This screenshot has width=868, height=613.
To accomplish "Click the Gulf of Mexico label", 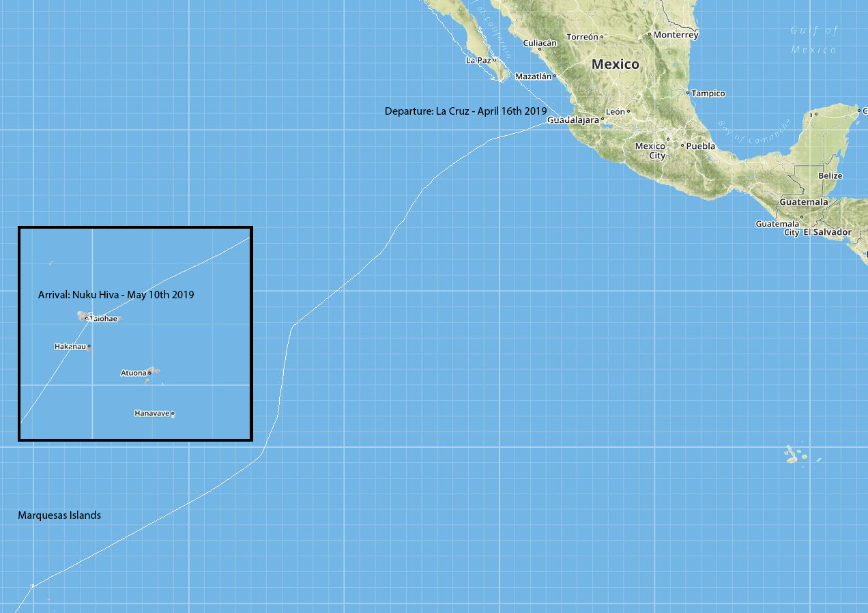I will (x=813, y=40).
